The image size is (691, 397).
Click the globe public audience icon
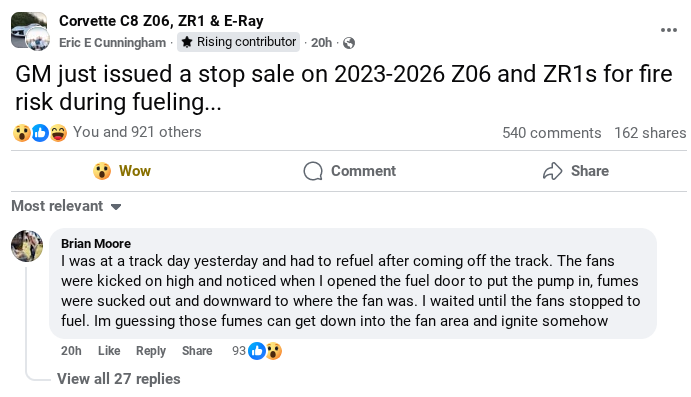tap(349, 43)
